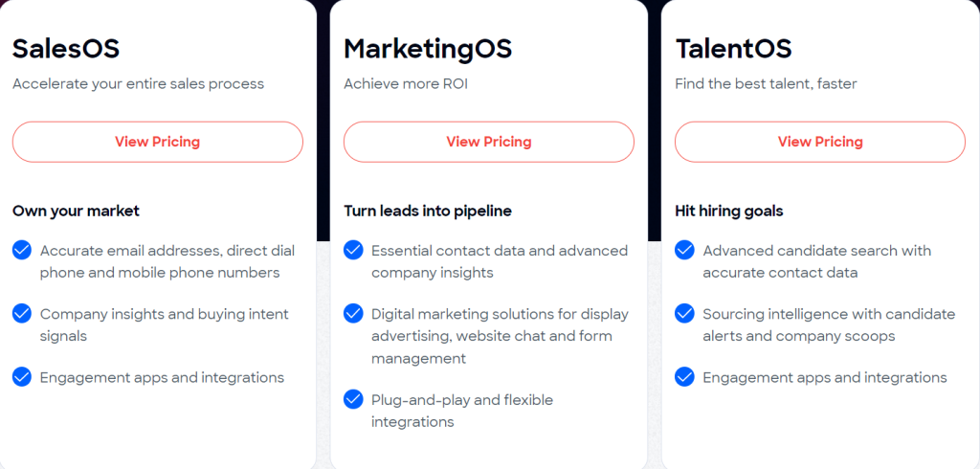
Task: Select the TalentOS heading
Action: pyautogui.click(x=733, y=49)
